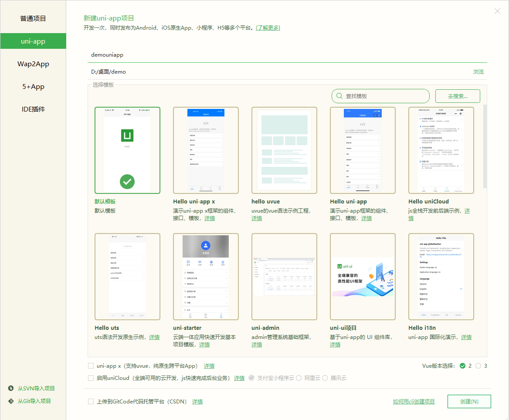Click the 默认模板 green title text
Viewport: 509px width, 420px height.
105,202
